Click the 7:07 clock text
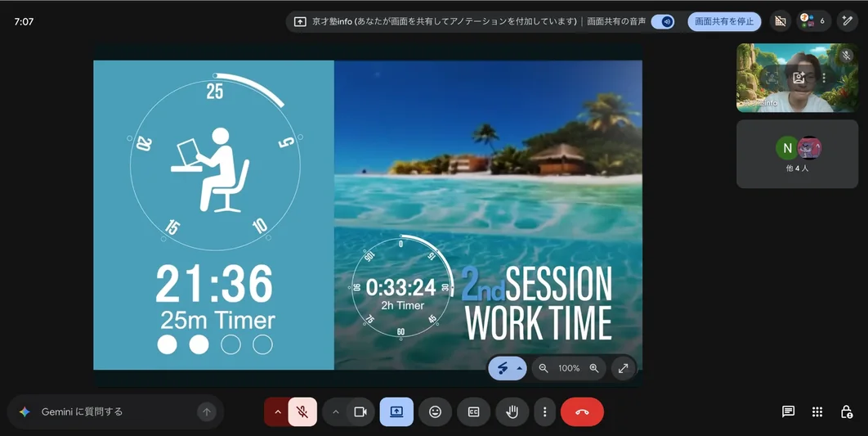Image resolution: width=868 pixels, height=436 pixels. pyautogui.click(x=24, y=21)
